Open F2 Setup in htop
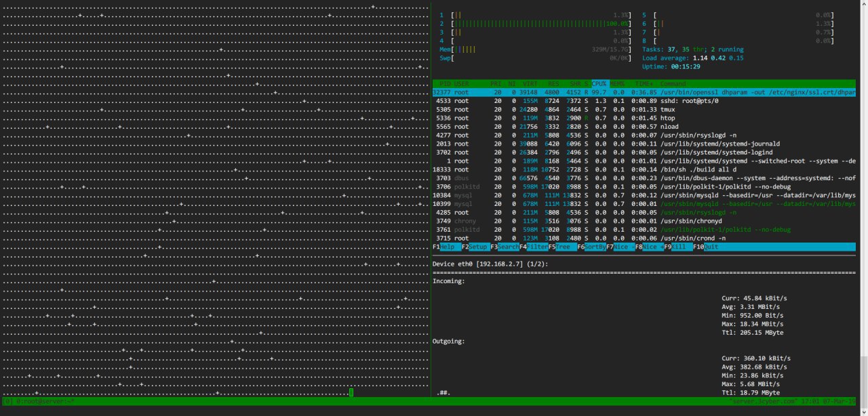Screen dimensions: 868x416 tap(475, 247)
